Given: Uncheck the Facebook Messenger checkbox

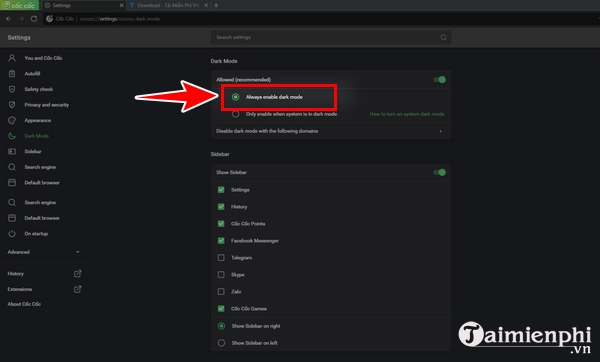Looking at the screenshot, I should [x=221, y=241].
